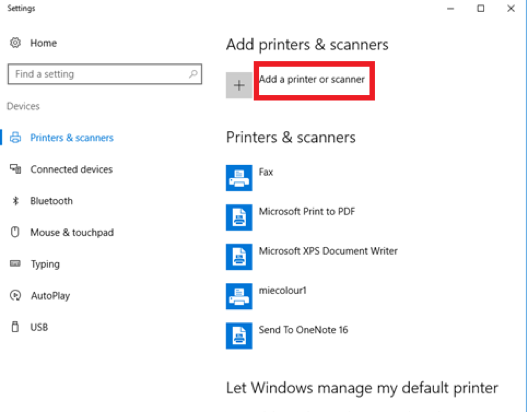Focus the Find a setting search box
The width and height of the screenshot is (528, 412).
tap(105, 74)
